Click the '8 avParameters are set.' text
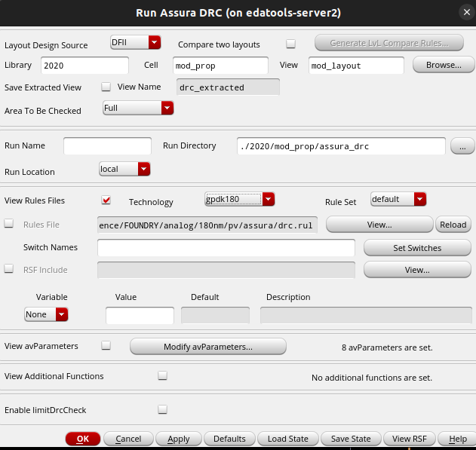Screen dimensions: 476x450 [387, 347]
